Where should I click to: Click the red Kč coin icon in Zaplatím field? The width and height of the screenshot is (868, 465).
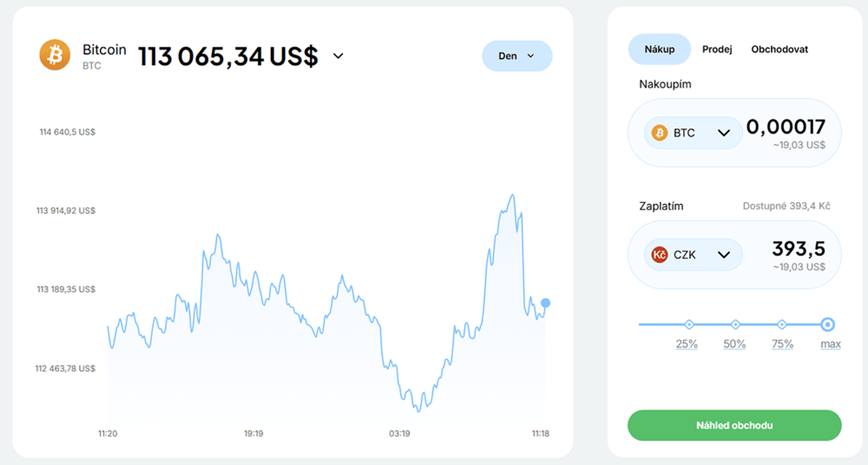point(659,255)
